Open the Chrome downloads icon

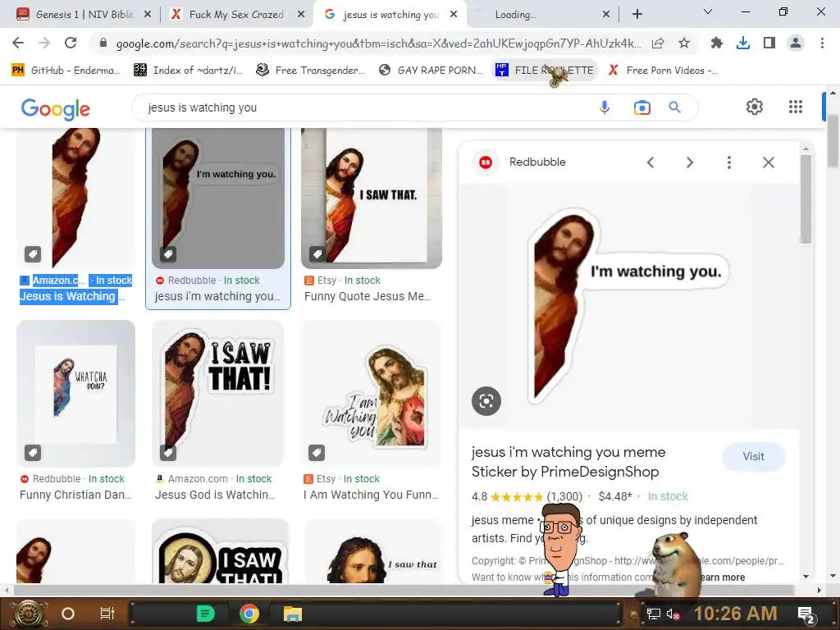[743, 43]
